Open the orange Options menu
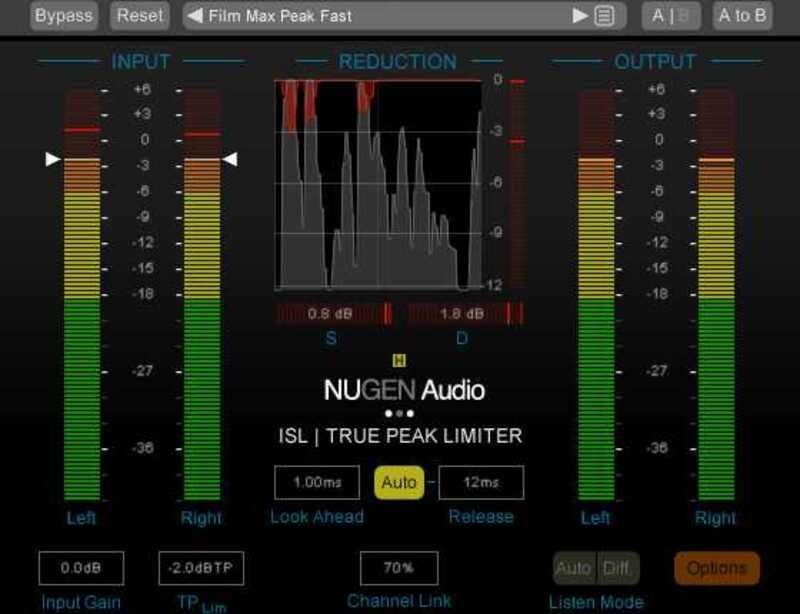800x614 pixels. (x=717, y=568)
